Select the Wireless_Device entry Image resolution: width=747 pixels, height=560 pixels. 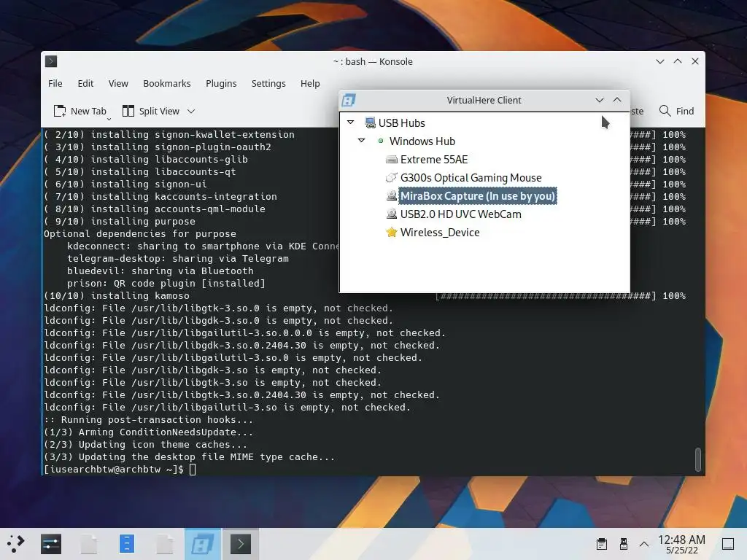[440, 233]
